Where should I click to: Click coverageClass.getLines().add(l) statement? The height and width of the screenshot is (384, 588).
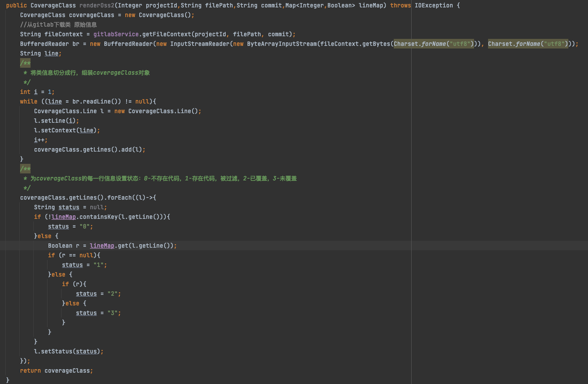tap(90, 149)
